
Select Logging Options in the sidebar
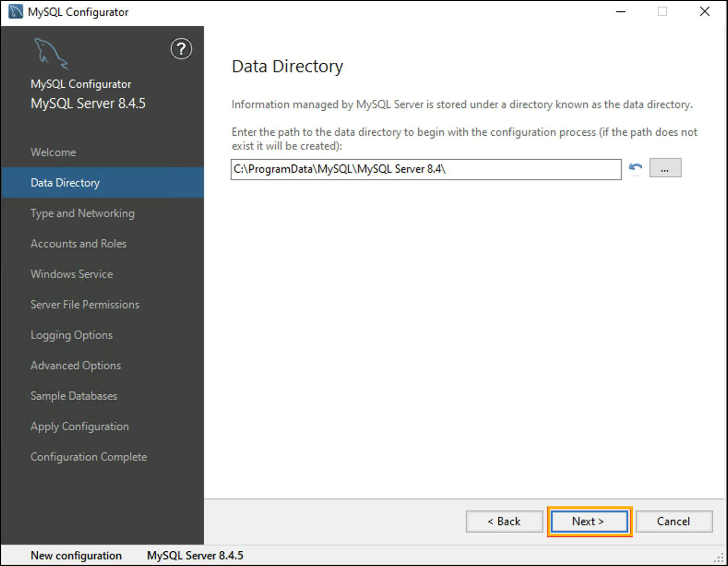(x=72, y=335)
